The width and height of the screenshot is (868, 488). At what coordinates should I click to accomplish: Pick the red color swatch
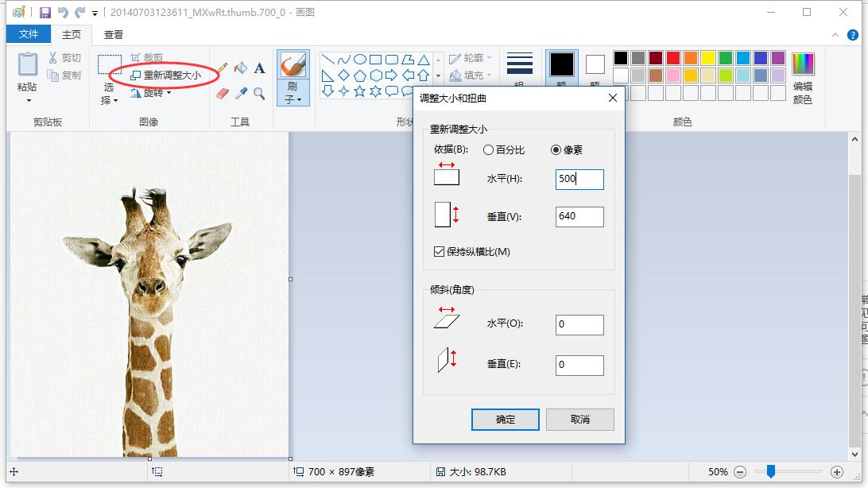point(672,57)
